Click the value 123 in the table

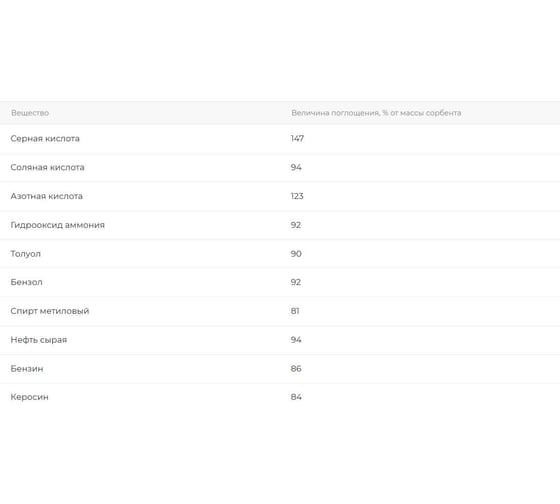(x=297, y=196)
